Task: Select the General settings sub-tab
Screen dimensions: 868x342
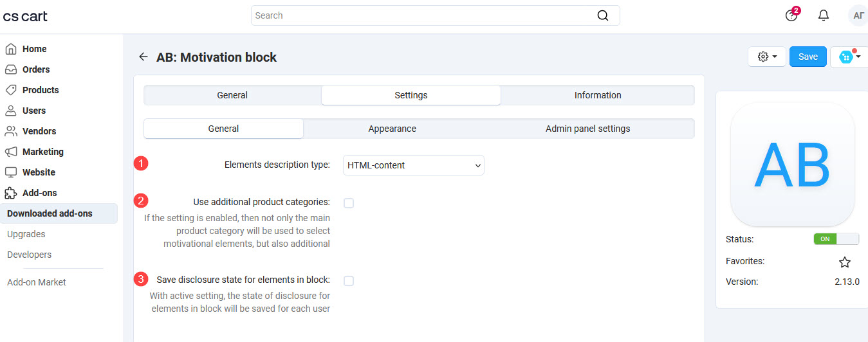Action: pos(223,129)
